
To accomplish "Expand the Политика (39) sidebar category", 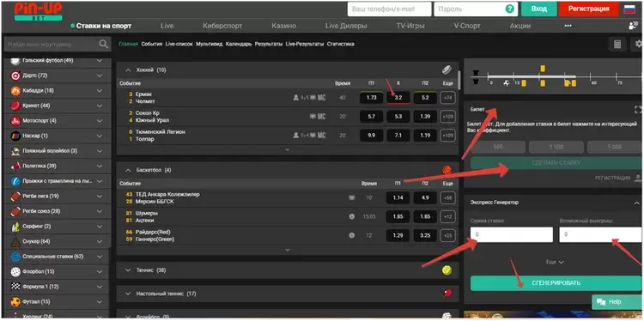I will pos(100,167).
